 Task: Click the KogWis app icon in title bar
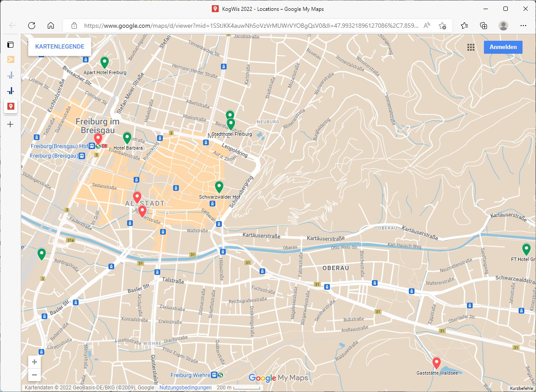[x=215, y=9]
